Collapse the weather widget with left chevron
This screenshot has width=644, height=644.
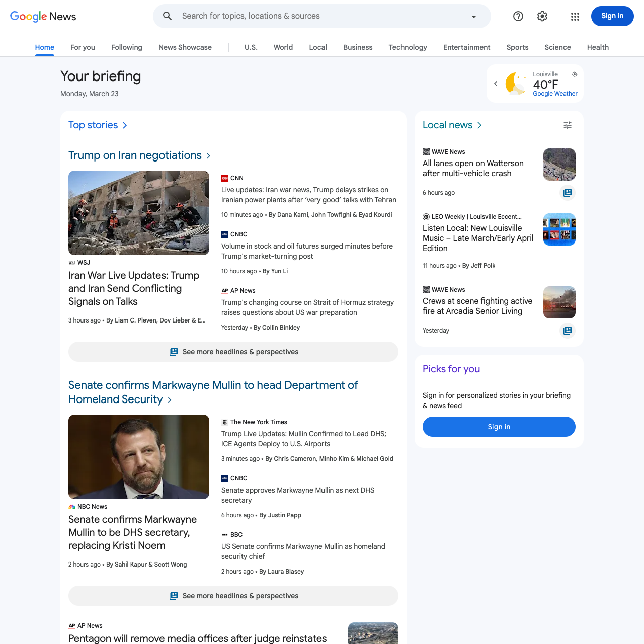click(496, 84)
